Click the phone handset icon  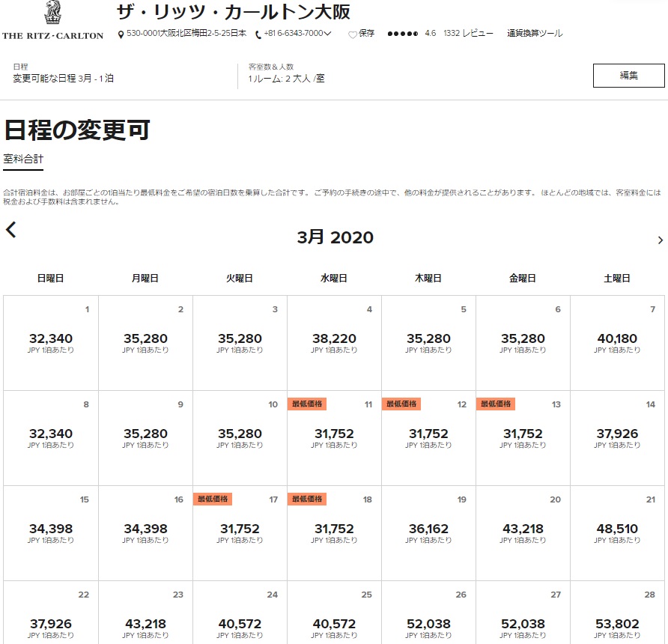258,34
